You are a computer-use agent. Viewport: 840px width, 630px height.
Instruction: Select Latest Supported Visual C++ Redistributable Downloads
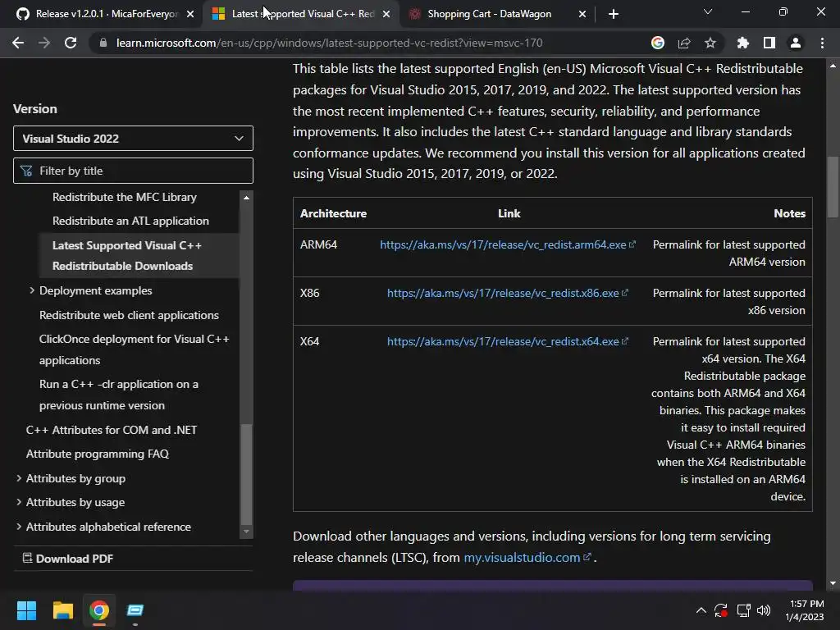tap(127, 256)
